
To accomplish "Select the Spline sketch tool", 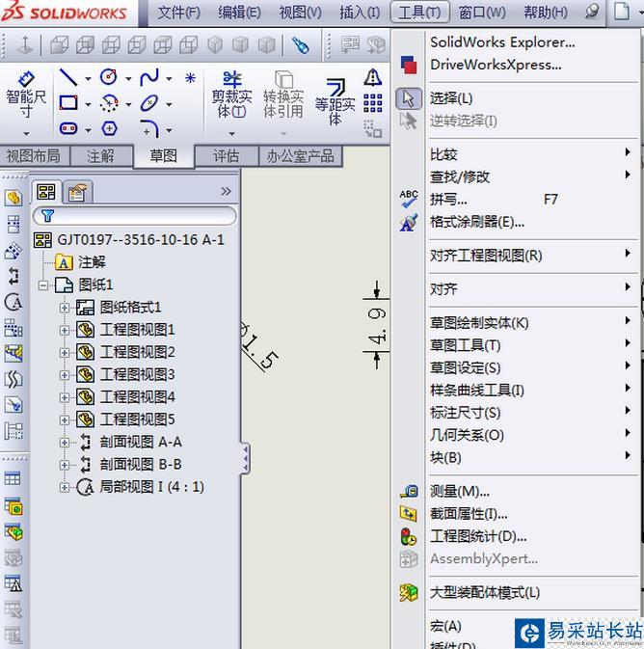I will pyautogui.click(x=149, y=77).
